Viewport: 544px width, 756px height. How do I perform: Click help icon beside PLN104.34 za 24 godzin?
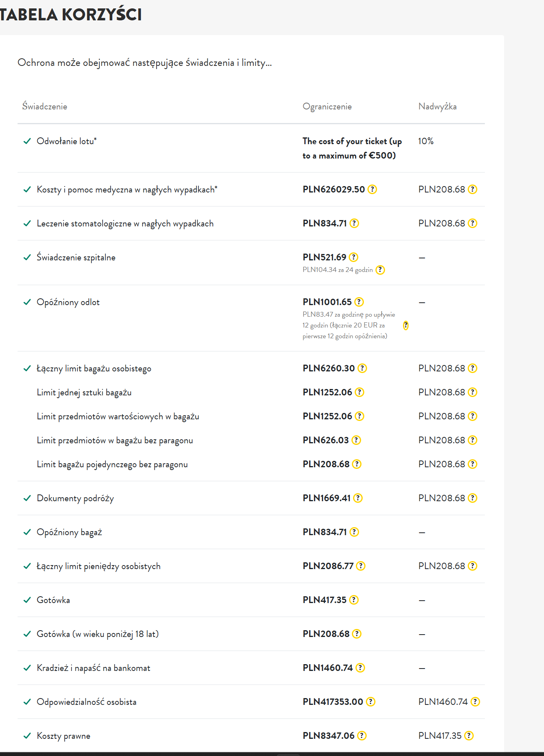pyautogui.click(x=380, y=270)
